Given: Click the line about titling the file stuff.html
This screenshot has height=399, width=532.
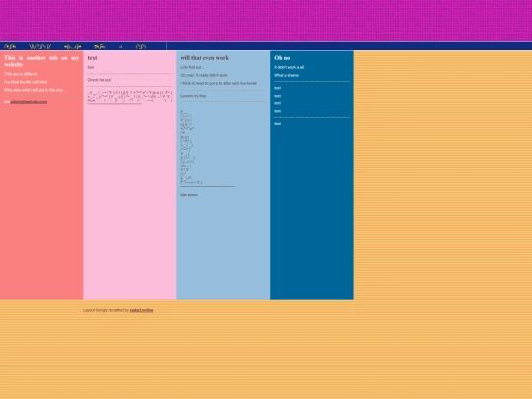Looking at the screenshot, I should click(26, 82).
